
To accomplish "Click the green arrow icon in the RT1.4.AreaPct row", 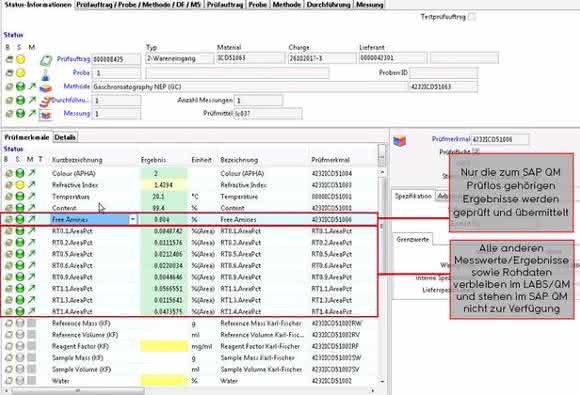I will pos(32,311).
